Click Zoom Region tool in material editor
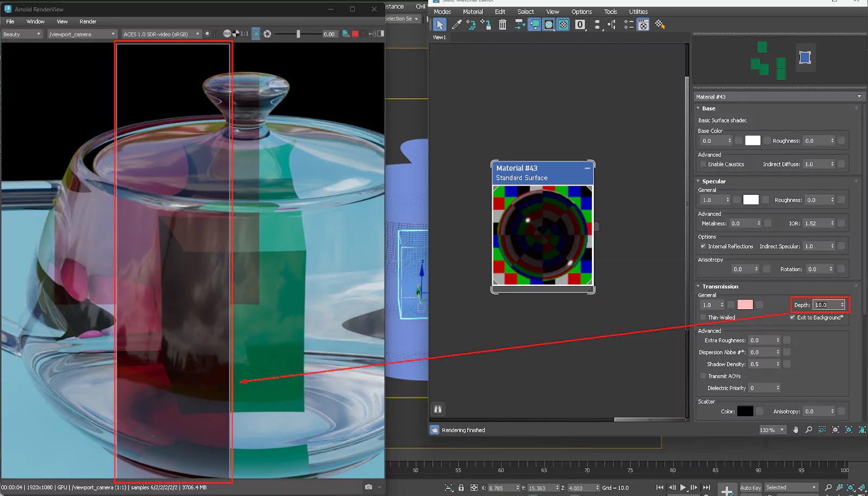The image size is (868, 496). 822,430
